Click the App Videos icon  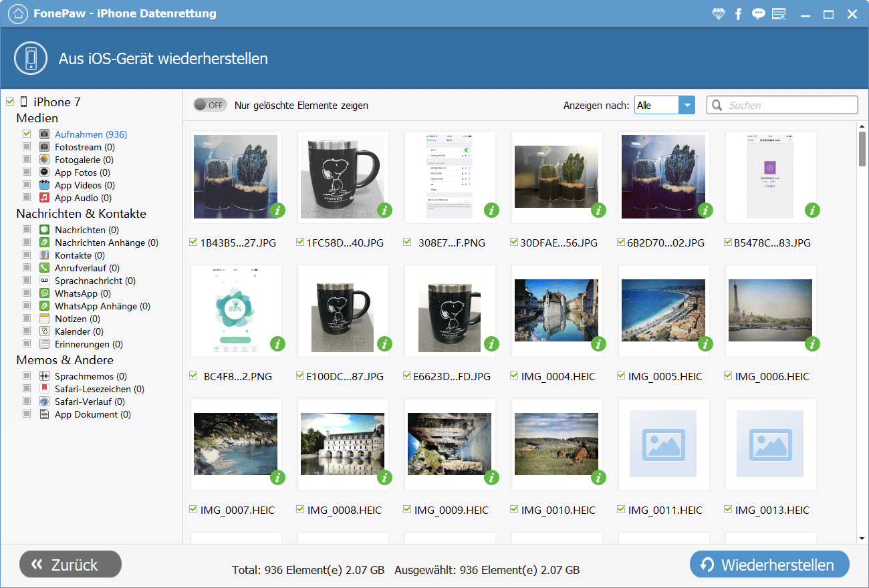tap(44, 185)
